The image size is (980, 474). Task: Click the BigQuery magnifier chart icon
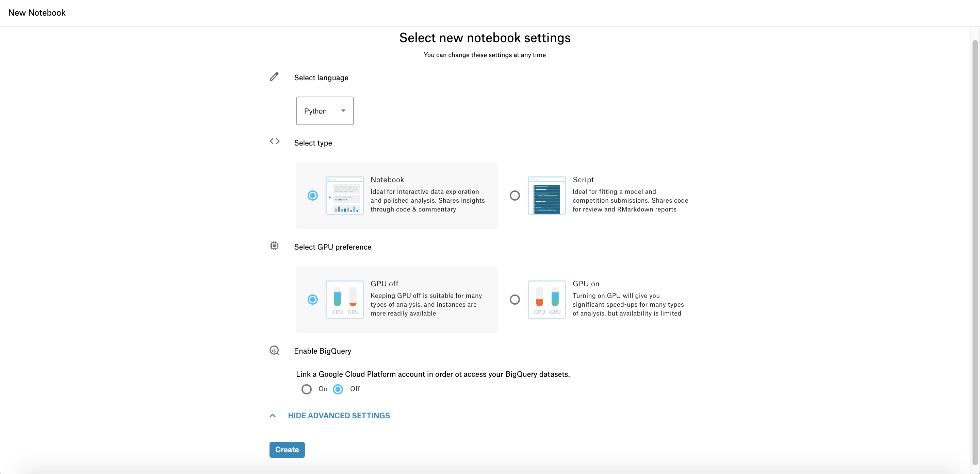(x=274, y=351)
